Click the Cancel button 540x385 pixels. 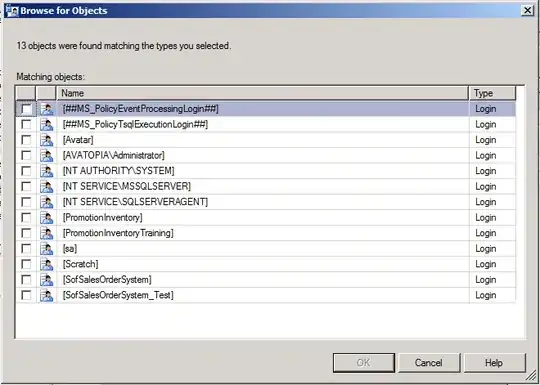coord(429,363)
